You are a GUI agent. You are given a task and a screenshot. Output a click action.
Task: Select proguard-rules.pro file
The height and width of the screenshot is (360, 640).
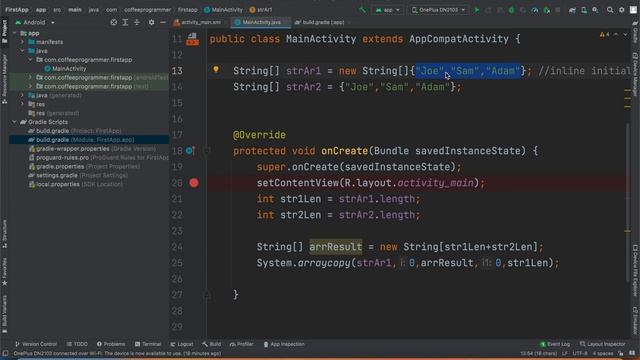click(x=98, y=158)
